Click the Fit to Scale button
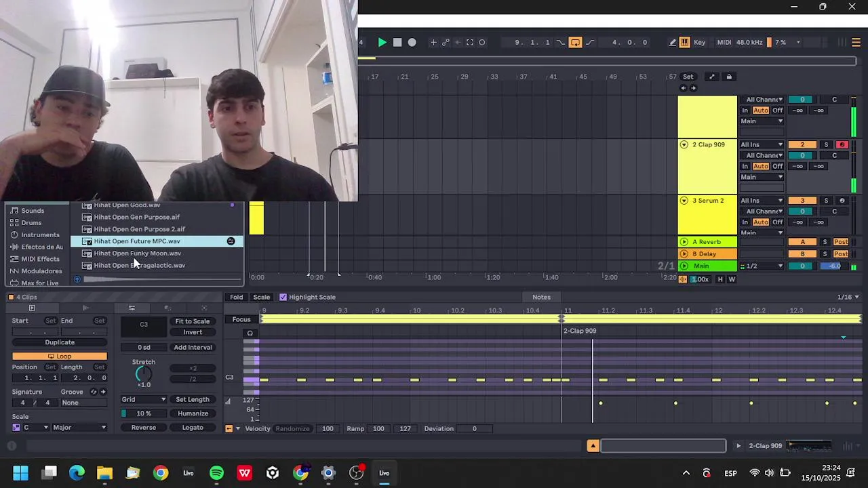 pyautogui.click(x=193, y=321)
